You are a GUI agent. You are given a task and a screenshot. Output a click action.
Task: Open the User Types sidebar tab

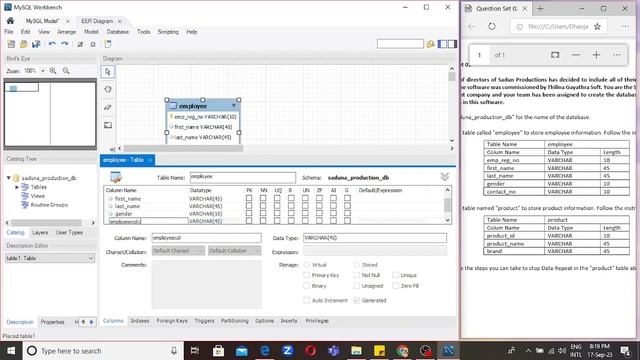pos(69,233)
